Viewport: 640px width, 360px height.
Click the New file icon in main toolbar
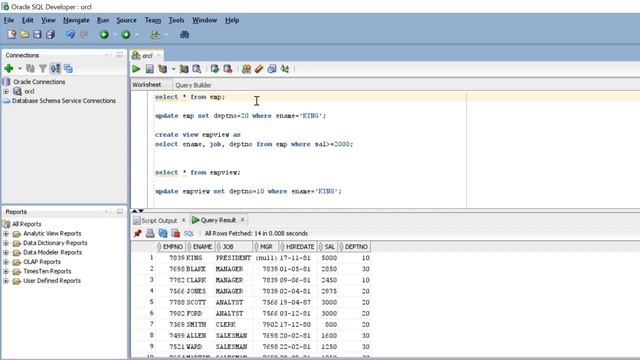(x=11, y=35)
